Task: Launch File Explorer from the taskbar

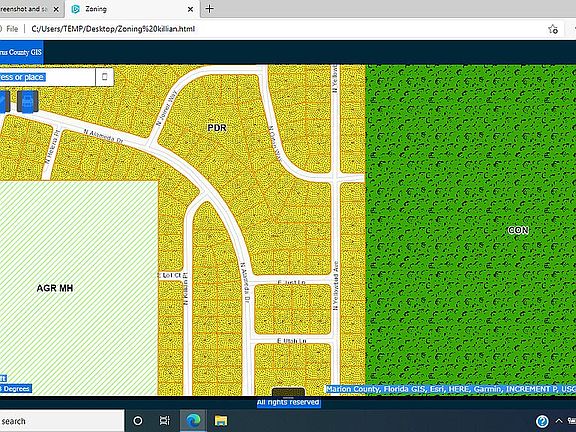Action: (x=221, y=421)
